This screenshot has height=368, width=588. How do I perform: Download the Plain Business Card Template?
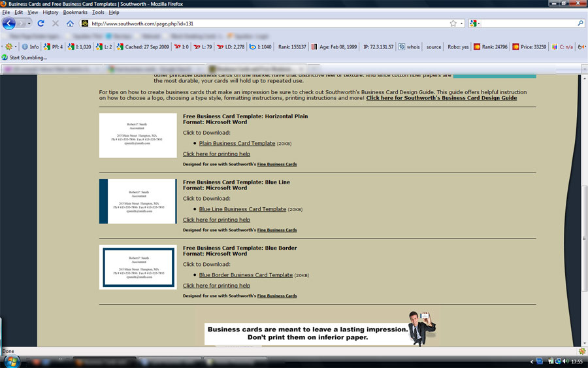click(x=237, y=143)
